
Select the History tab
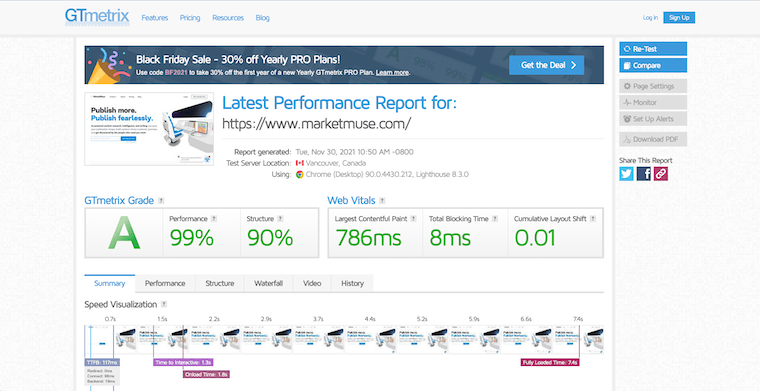[x=352, y=283]
